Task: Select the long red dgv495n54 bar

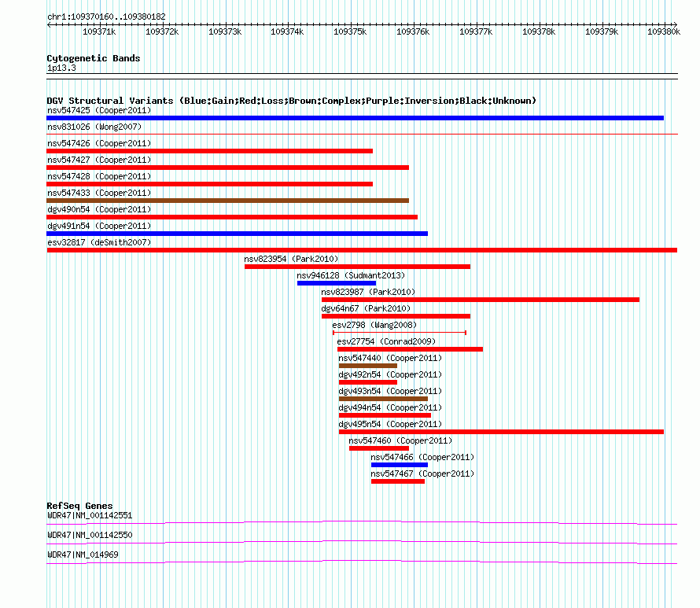Action: 501,432
